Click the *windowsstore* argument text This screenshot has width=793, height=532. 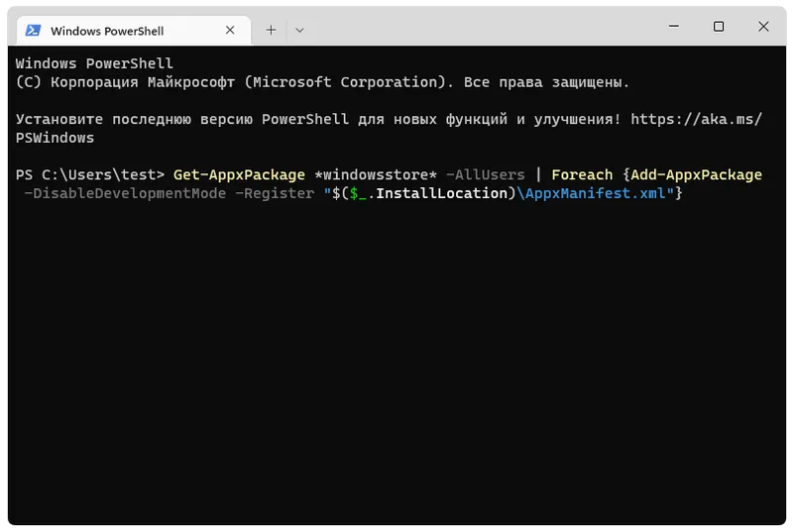(376, 174)
